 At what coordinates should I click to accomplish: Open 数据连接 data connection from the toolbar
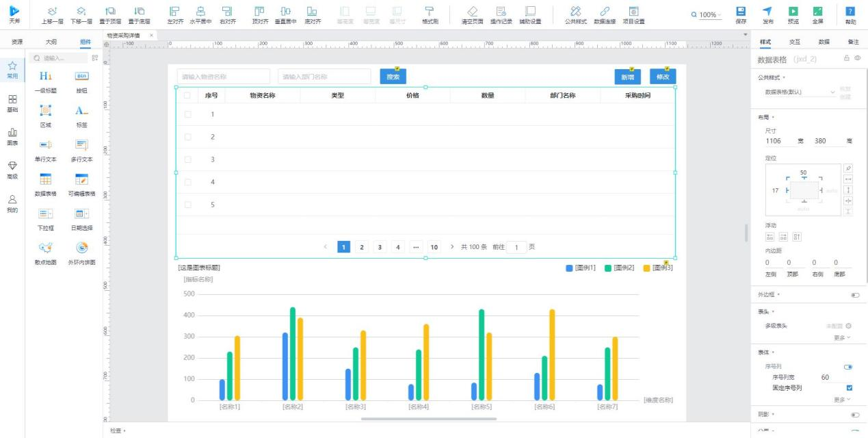click(x=604, y=12)
